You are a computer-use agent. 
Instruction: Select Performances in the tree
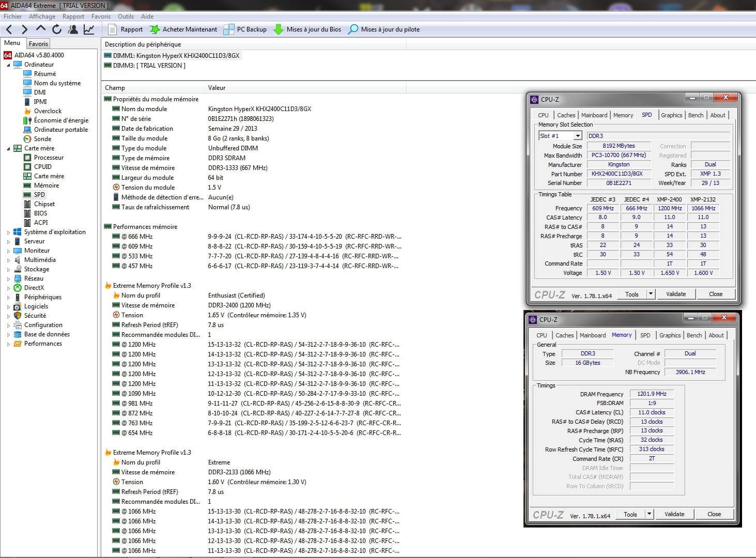[x=43, y=344]
